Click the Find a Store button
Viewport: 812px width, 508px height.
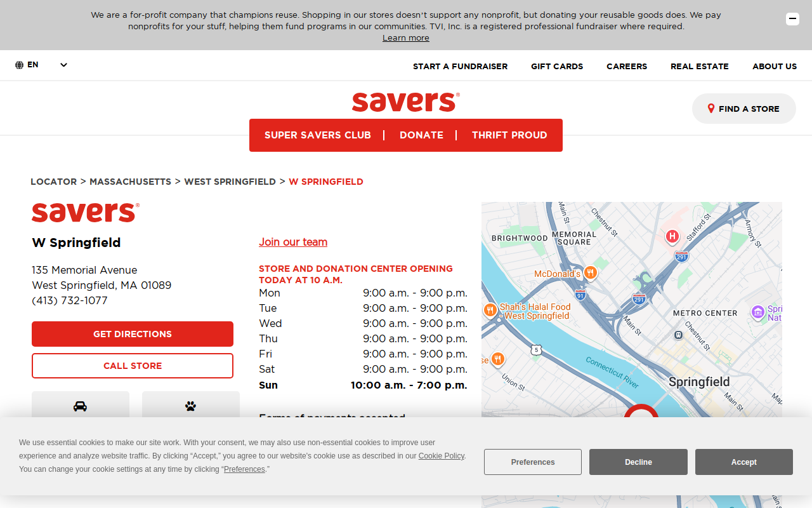pyautogui.click(x=743, y=109)
